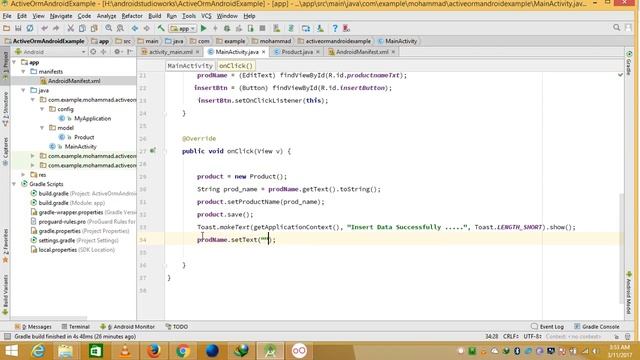
Task: Click the Copy toolbar icon
Action: 82,28
